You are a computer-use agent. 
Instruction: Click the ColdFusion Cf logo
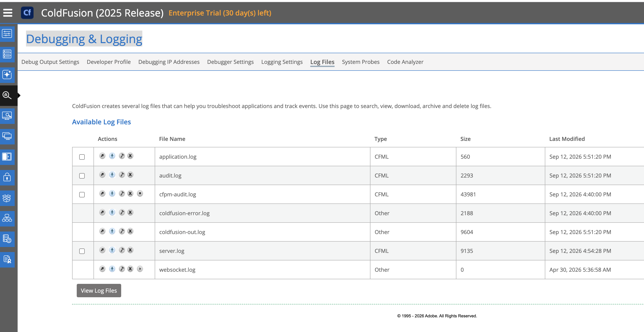pos(27,13)
